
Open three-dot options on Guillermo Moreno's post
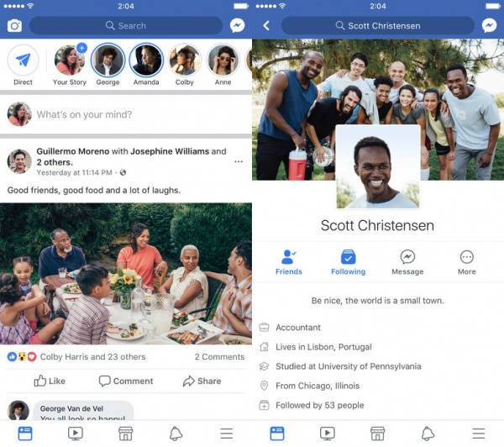(x=239, y=161)
